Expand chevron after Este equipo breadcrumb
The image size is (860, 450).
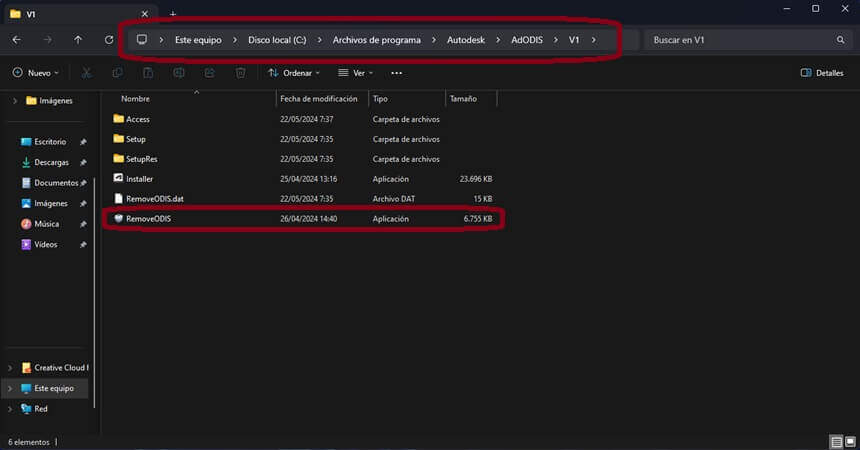(x=235, y=40)
